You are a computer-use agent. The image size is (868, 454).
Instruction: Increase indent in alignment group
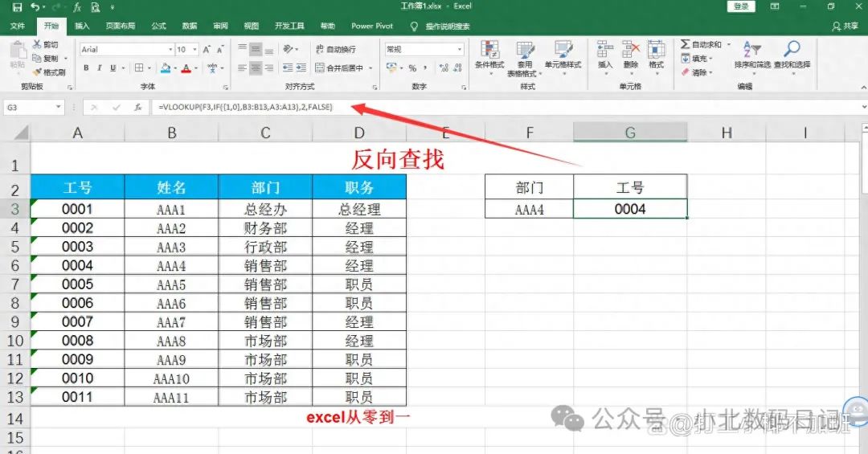tap(301, 67)
